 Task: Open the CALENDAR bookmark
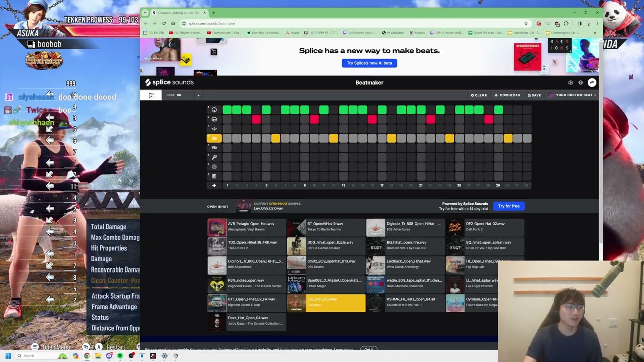[x=154, y=33]
